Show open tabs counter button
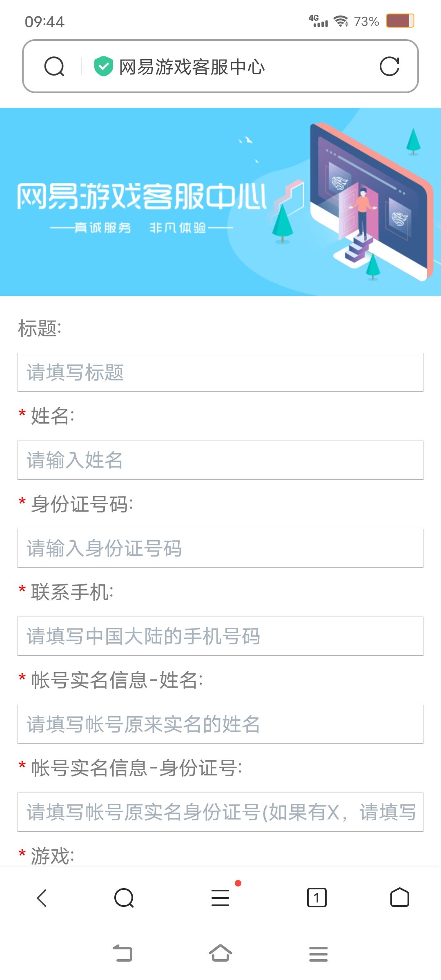The width and height of the screenshot is (441, 980). pyautogui.click(x=316, y=898)
